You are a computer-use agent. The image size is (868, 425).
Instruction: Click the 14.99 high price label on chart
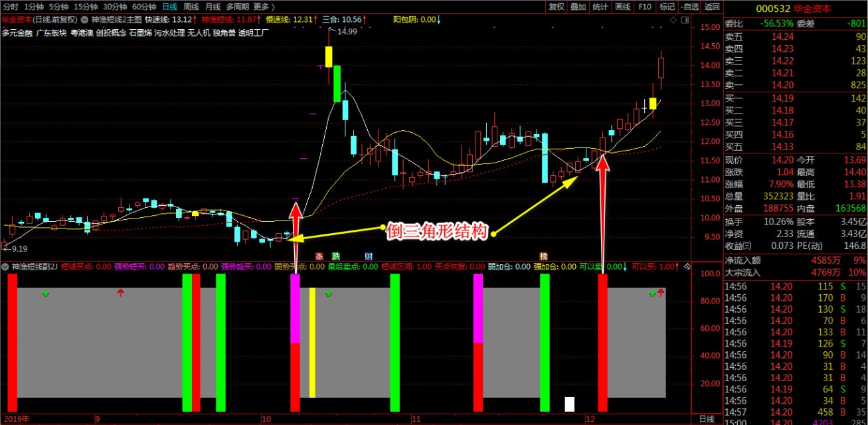[347, 31]
